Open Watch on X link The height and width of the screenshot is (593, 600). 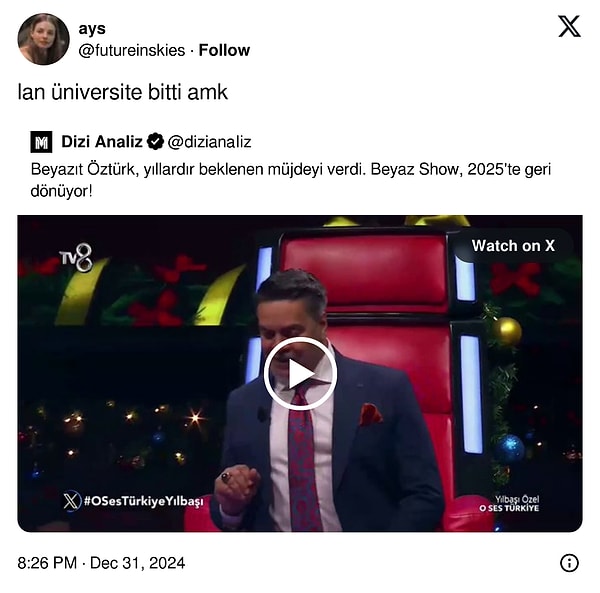pos(513,246)
